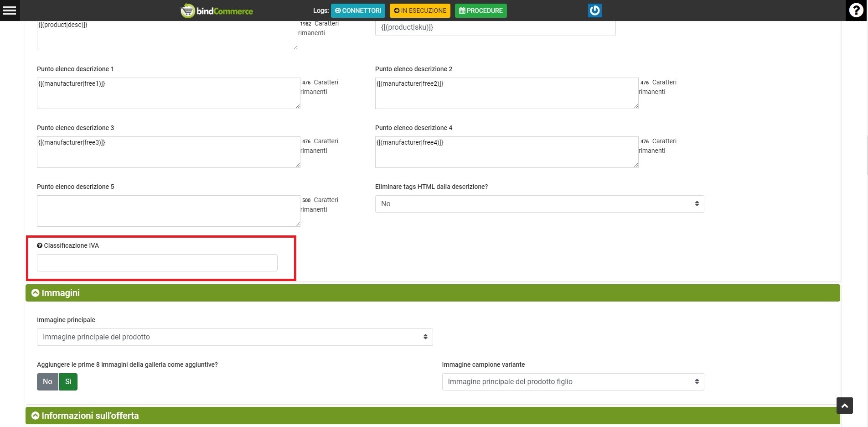Open the help question mark icon
The image size is (868, 427).
[856, 10]
